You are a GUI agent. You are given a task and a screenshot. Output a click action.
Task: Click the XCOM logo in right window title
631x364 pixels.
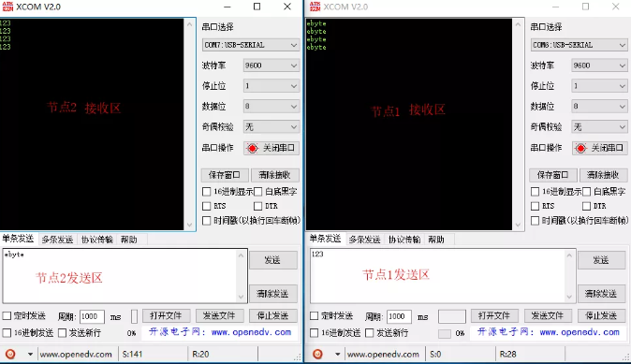315,7
